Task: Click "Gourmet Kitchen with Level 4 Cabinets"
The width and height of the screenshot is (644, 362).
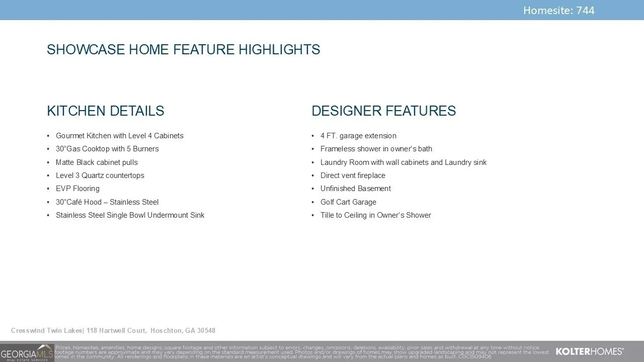Action: click(120, 136)
